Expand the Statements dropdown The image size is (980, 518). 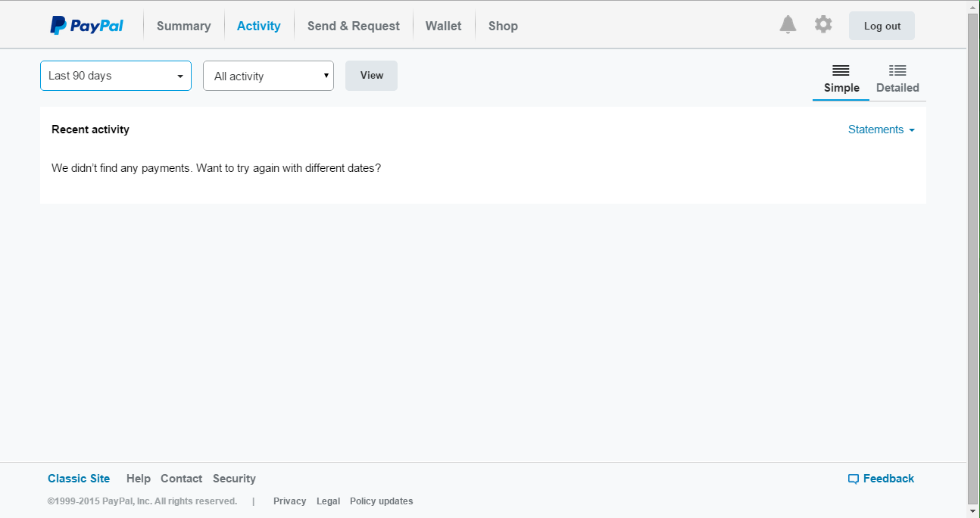coord(881,129)
